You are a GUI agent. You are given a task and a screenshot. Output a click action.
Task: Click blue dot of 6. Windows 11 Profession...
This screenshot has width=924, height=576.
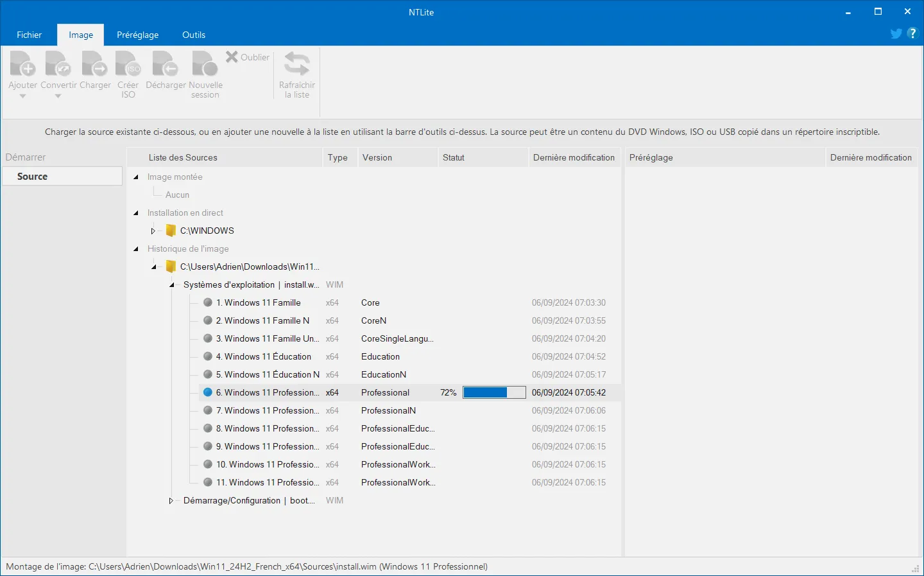(x=208, y=392)
